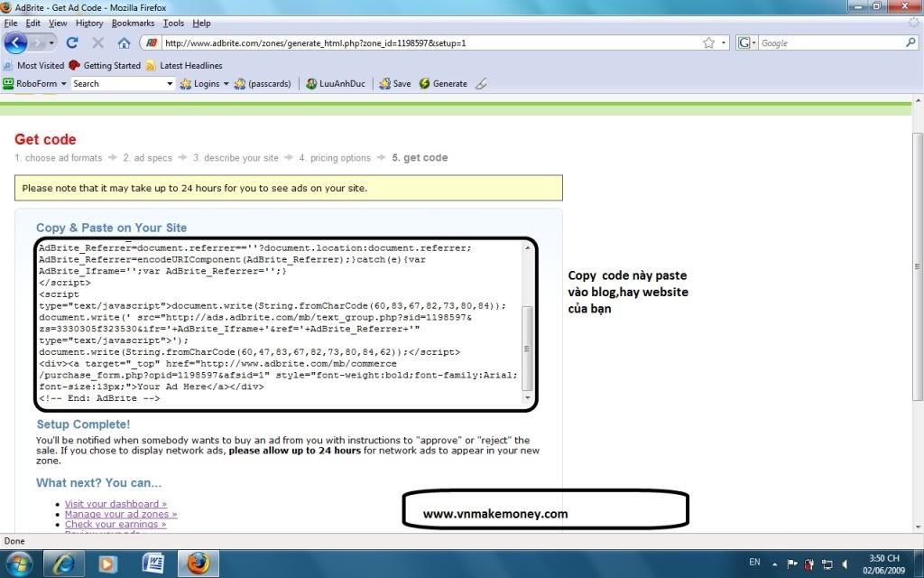924x578 pixels.
Task: Open the Help menu
Action: 201,23
